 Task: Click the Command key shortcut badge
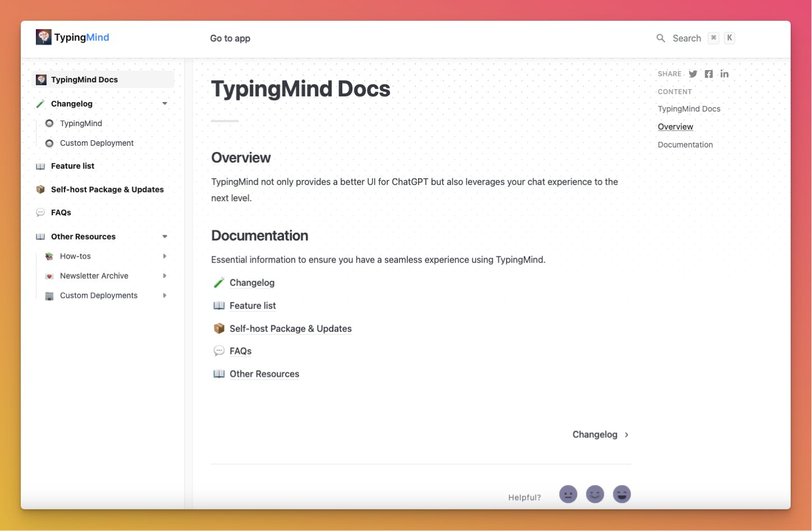tap(713, 38)
